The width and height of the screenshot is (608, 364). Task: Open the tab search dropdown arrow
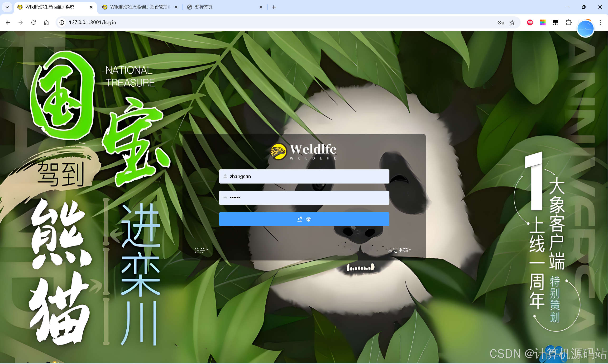pyautogui.click(x=7, y=7)
